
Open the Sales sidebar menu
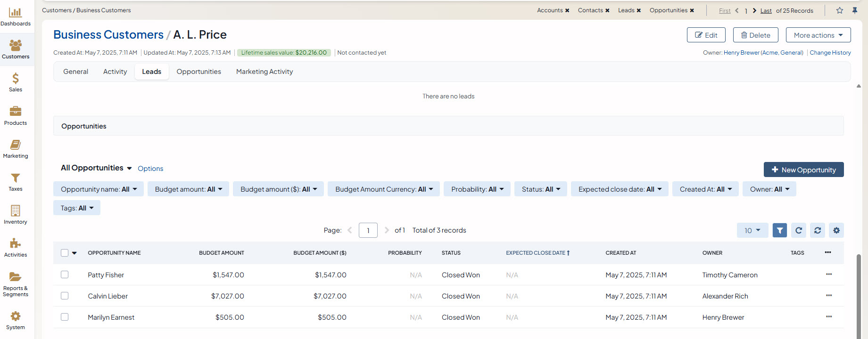[x=16, y=82]
